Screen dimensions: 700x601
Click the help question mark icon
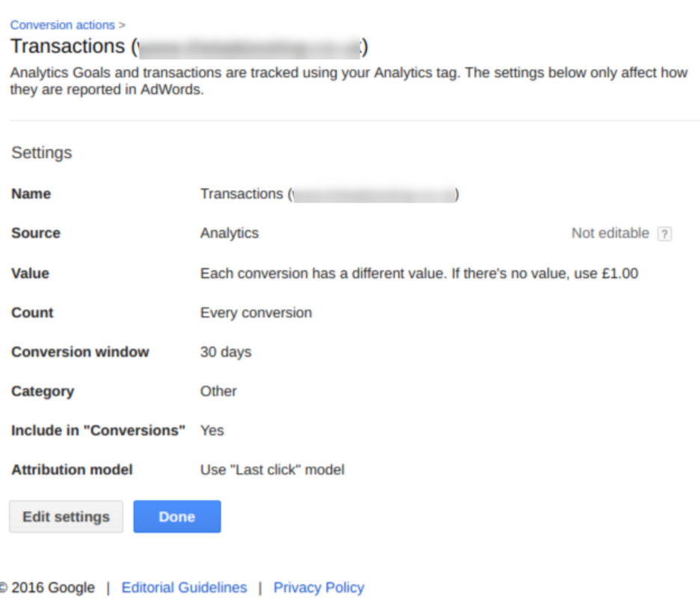coord(664,234)
